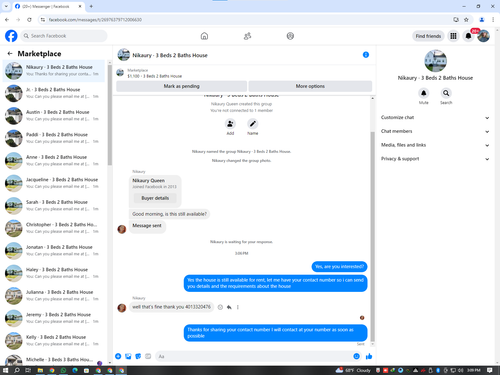Open the Facebook home logo
The image size is (500, 375).
(11, 36)
